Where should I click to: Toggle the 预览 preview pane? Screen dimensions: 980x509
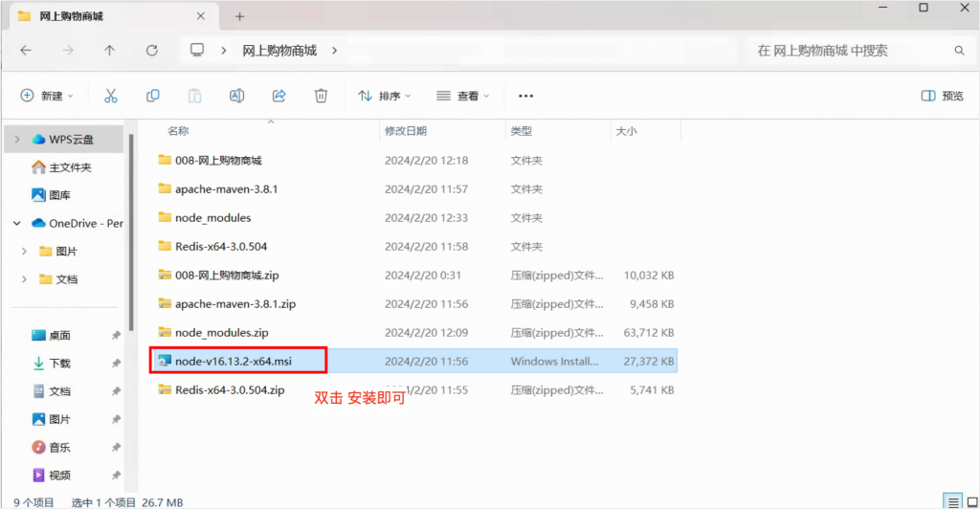942,96
